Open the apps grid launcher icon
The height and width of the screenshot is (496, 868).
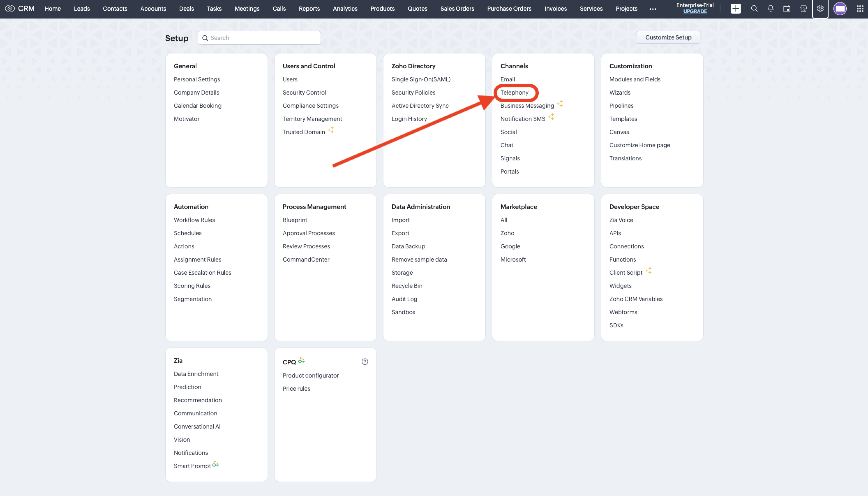coord(860,8)
